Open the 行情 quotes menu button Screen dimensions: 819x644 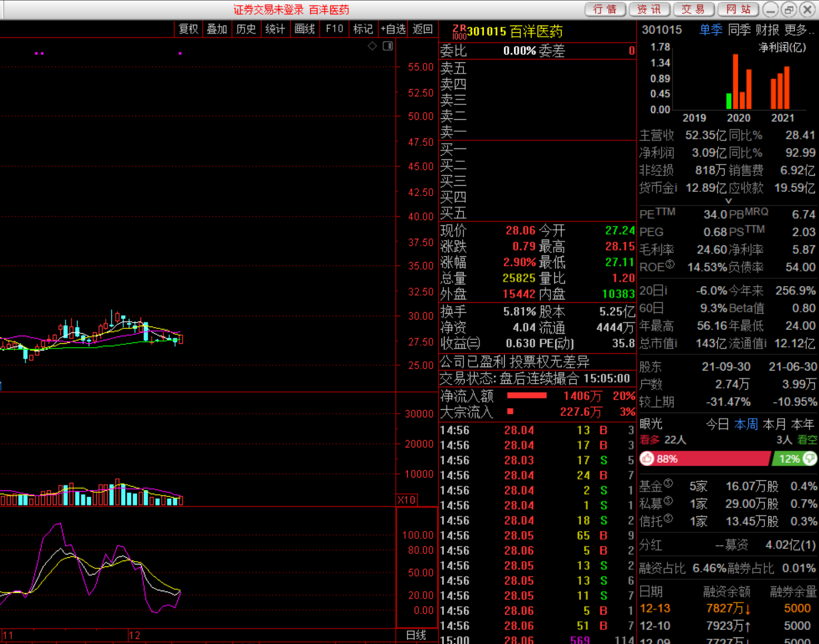(x=605, y=9)
